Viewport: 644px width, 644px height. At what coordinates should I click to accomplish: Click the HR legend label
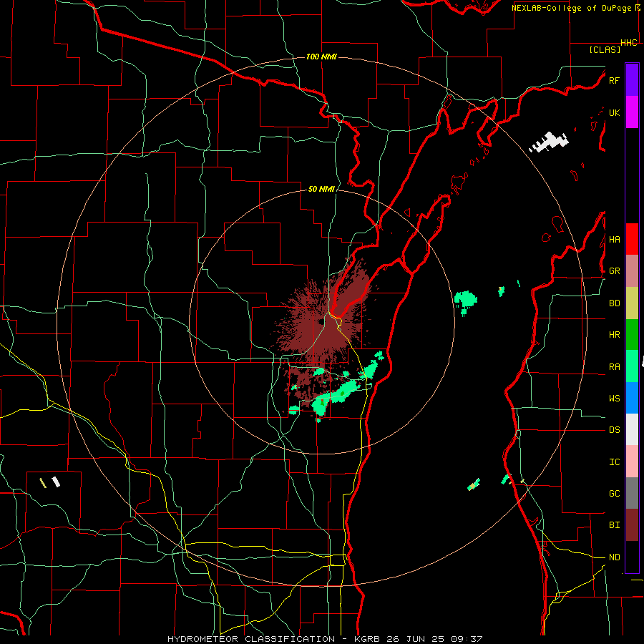[x=614, y=335]
